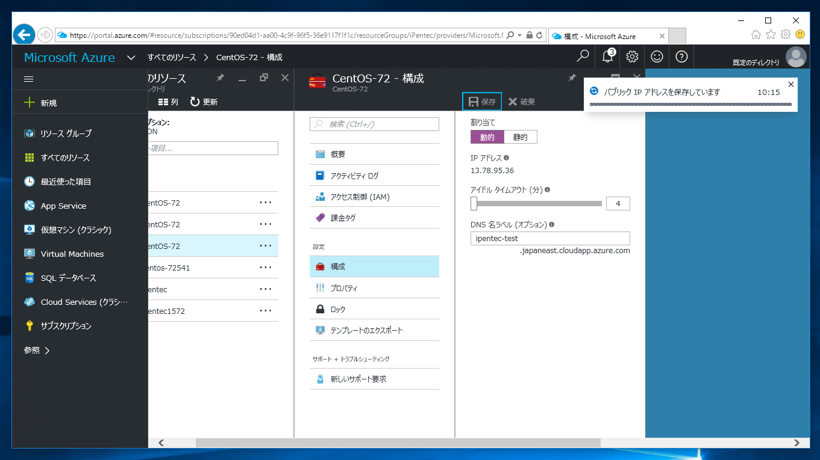Click the IP address info icon
820x460 pixels.
point(506,157)
